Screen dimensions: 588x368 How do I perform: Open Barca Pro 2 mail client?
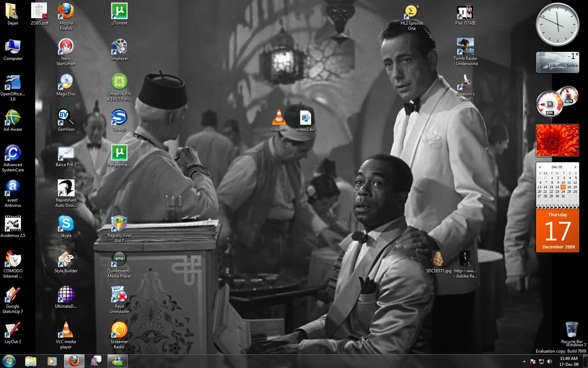[66, 156]
